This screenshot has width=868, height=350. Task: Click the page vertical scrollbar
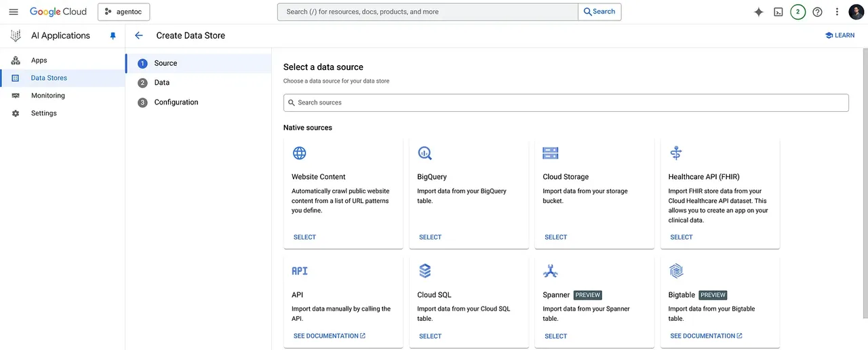(865, 183)
